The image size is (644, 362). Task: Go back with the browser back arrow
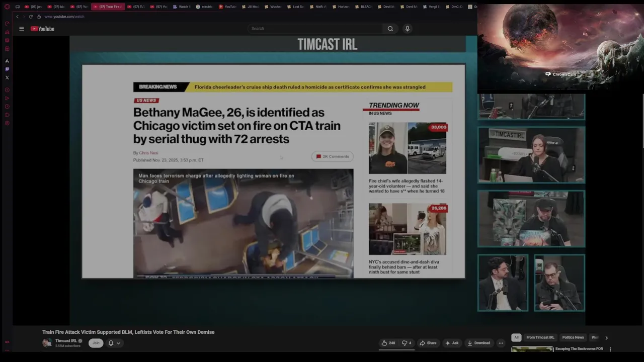17,17
